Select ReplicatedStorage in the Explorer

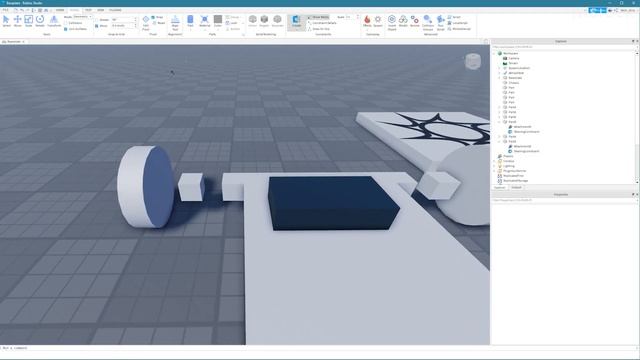(x=516, y=181)
